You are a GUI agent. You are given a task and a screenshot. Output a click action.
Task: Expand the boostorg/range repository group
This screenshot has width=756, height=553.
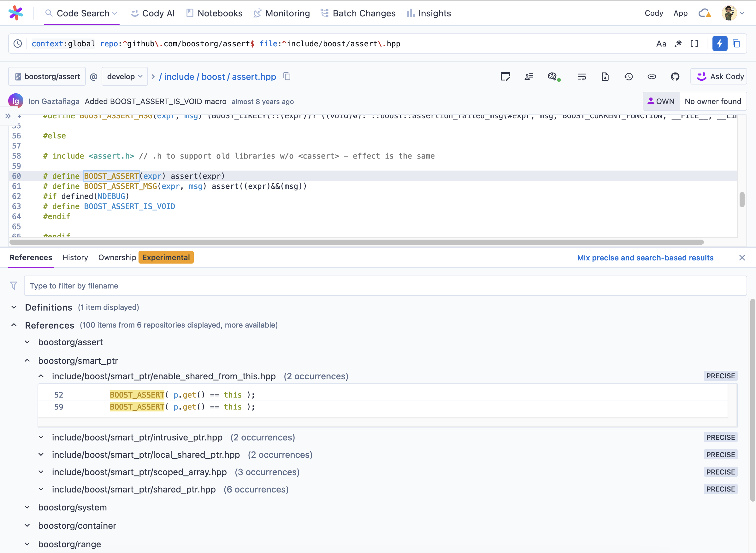pyautogui.click(x=27, y=544)
